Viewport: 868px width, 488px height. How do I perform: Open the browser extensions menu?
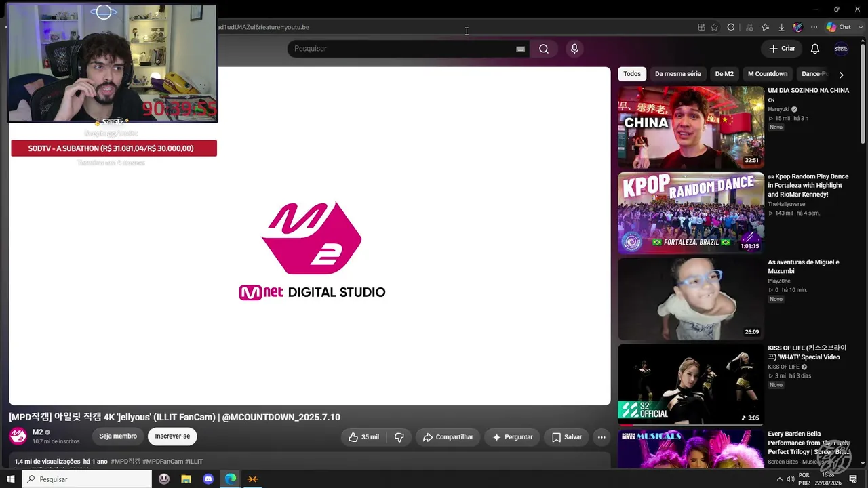coord(730,27)
